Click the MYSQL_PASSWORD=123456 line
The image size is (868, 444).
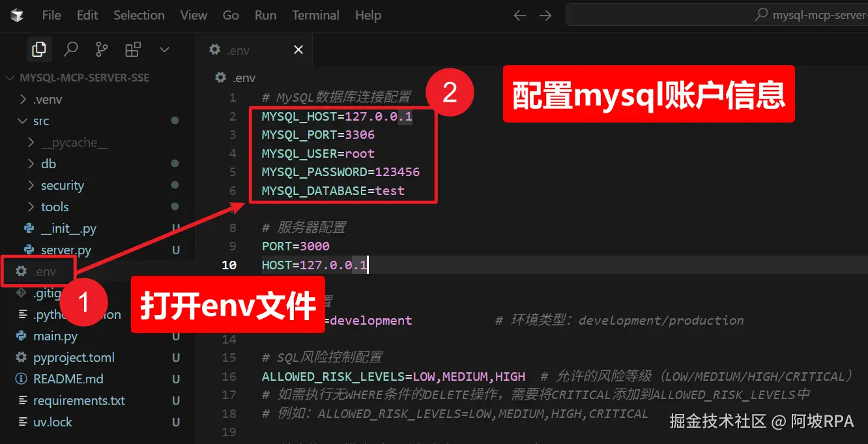tap(341, 172)
